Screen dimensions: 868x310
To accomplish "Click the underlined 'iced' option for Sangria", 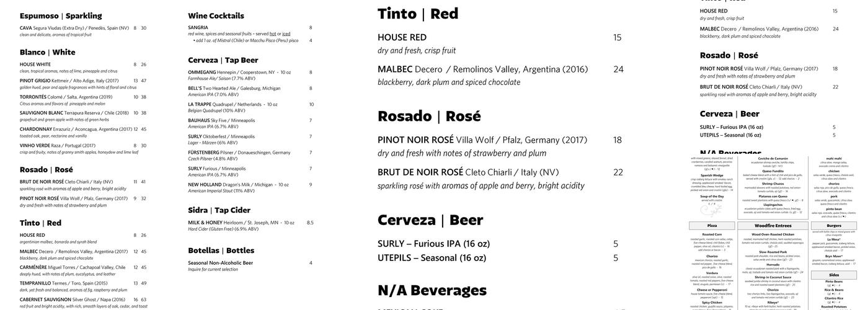I will point(286,33).
